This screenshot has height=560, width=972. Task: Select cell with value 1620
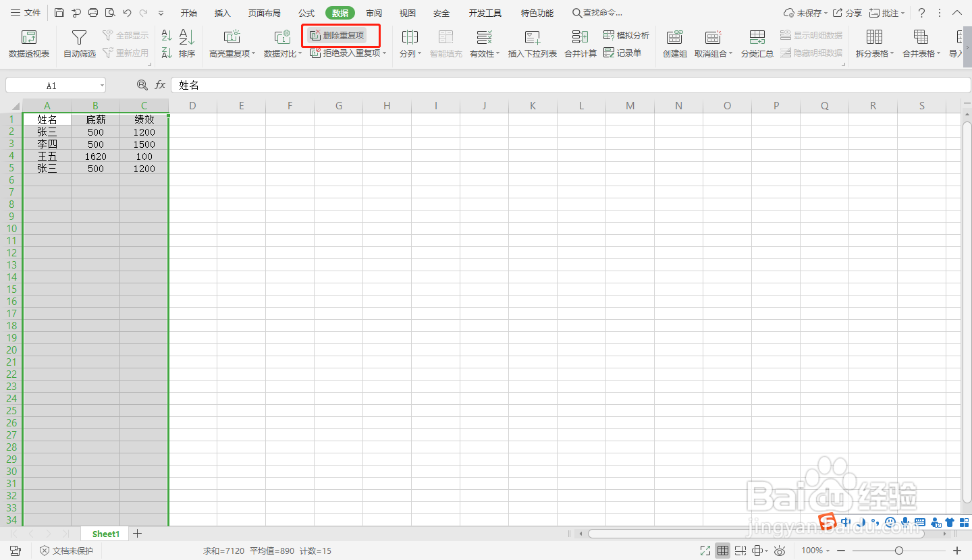pyautogui.click(x=96, y=157)
